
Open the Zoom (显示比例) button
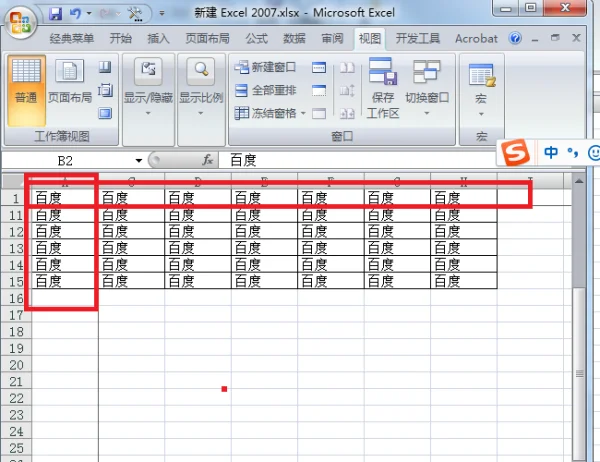[201, 87]
